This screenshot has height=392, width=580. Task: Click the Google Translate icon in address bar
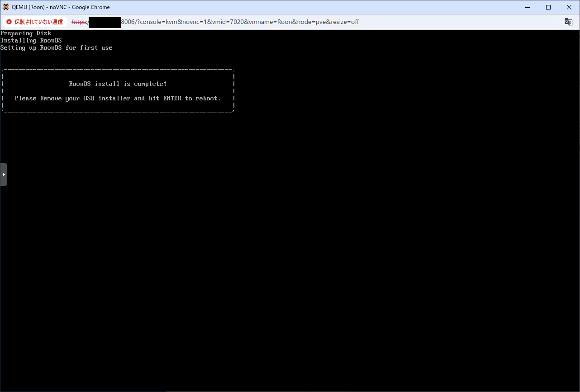click(x=568, y=22)
